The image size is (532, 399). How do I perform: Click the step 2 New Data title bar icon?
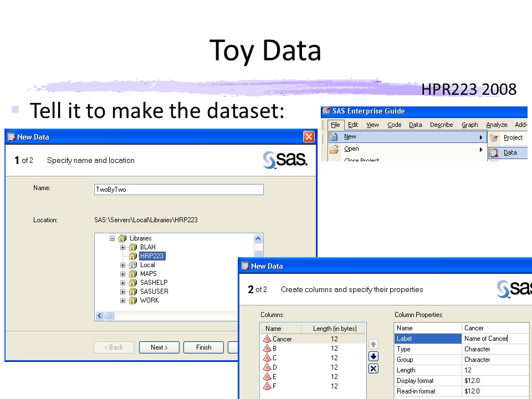(245, 266)
